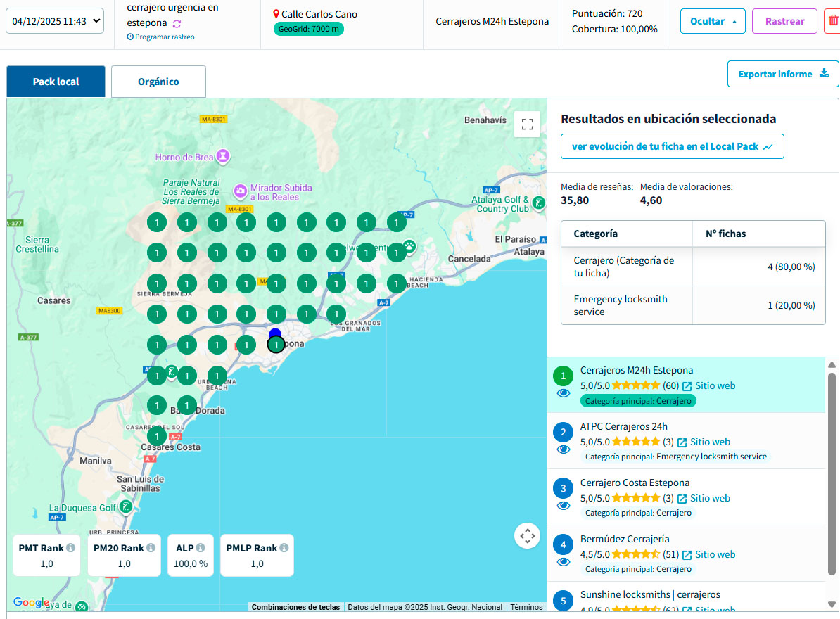Open the date 04/12/2025 11:43 dropdown
The height and width of the screenshot is (619, 840).
tap(55, 21)
